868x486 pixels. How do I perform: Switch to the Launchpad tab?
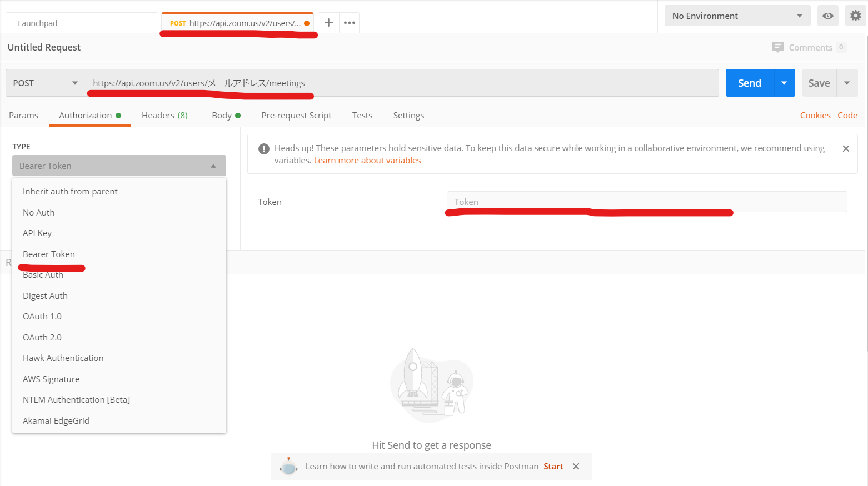point(82,23)
